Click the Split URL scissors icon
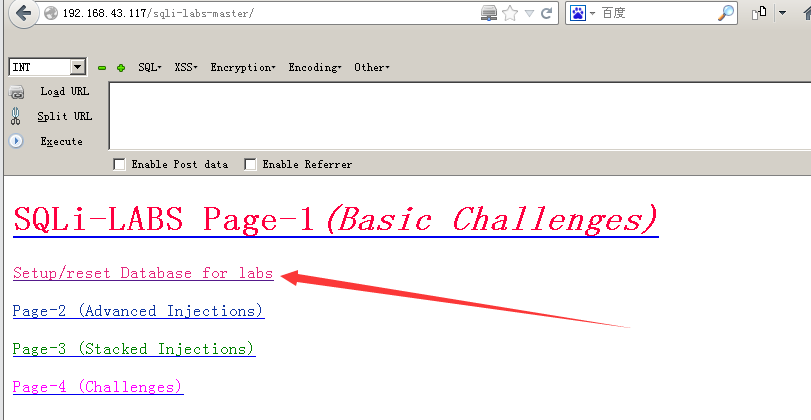Image resolution: width=811 pixels, height=420 pixels. point(16,116)
